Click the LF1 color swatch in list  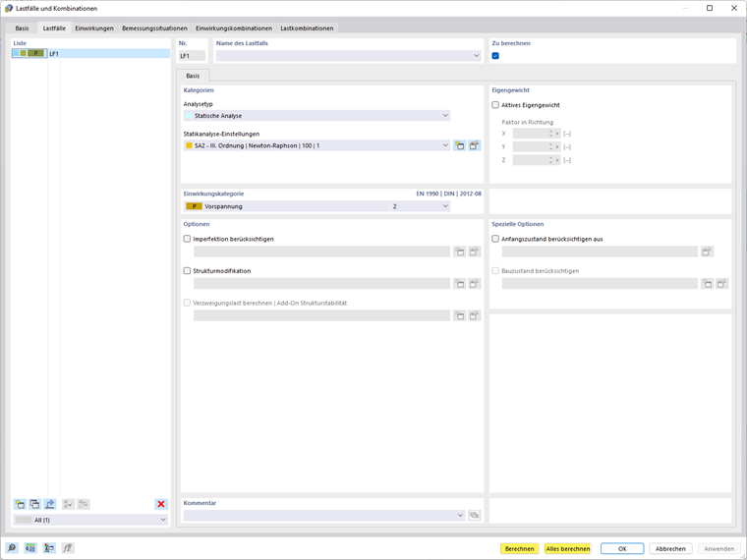pyautogui.click(x=29, y=53)
